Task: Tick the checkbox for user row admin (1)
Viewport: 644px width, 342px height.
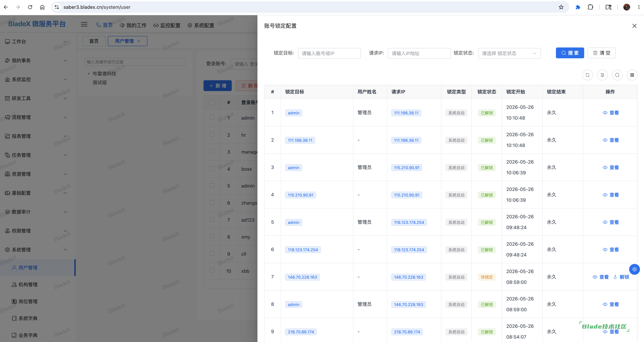Action: coord(212,117)
